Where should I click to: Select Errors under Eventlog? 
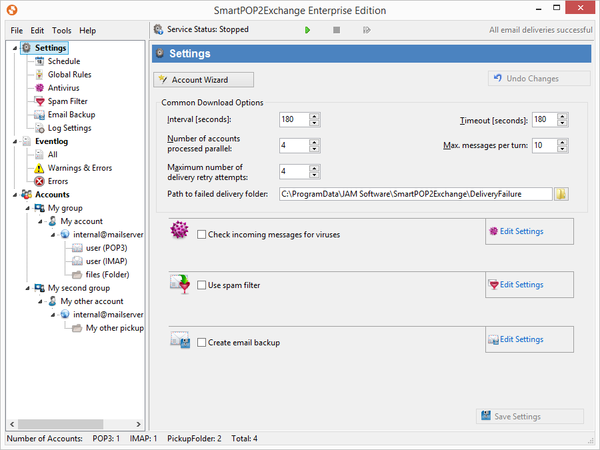point(58,181)
